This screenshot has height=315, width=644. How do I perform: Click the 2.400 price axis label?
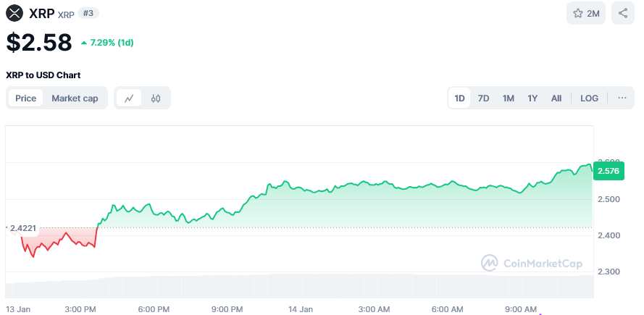[x=609, y=235]
